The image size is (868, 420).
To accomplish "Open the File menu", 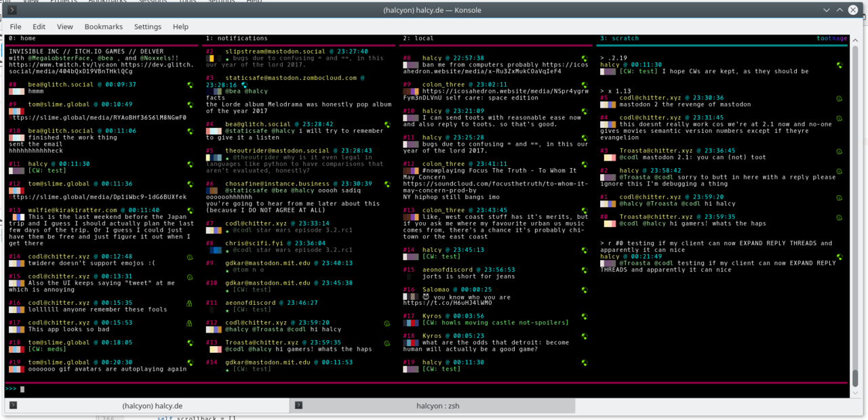I will pos(15,26).
